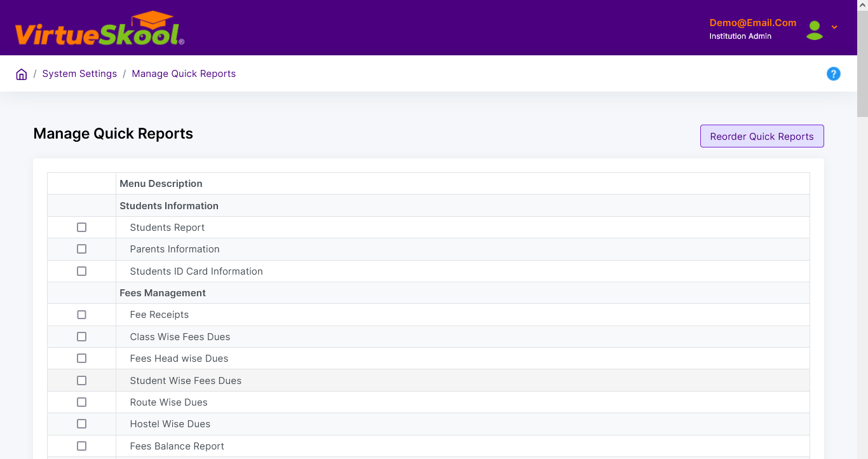
Task: Click the Students Information group row
Action: click(428, 206)
